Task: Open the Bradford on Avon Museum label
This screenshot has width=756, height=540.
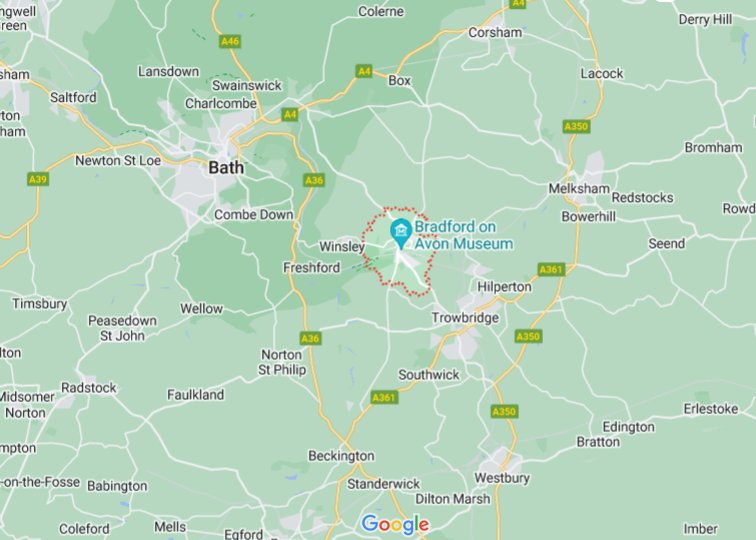Action: (x=463, y=235)
